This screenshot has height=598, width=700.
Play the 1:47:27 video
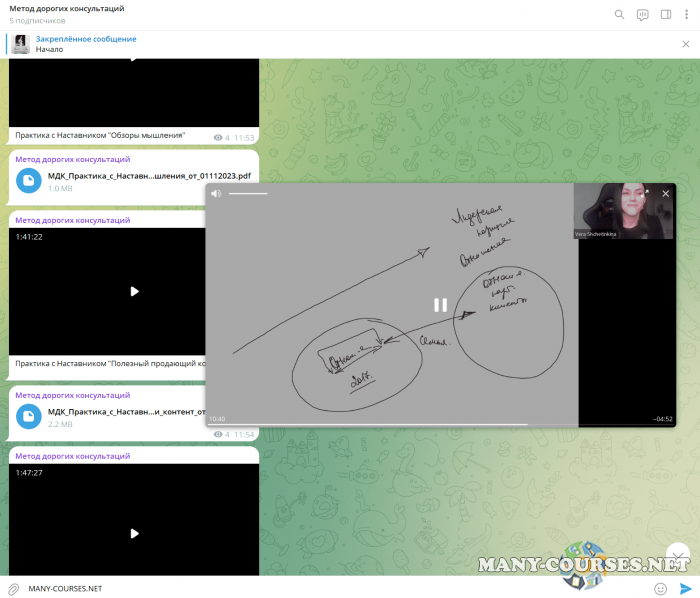tap(134, 533)
